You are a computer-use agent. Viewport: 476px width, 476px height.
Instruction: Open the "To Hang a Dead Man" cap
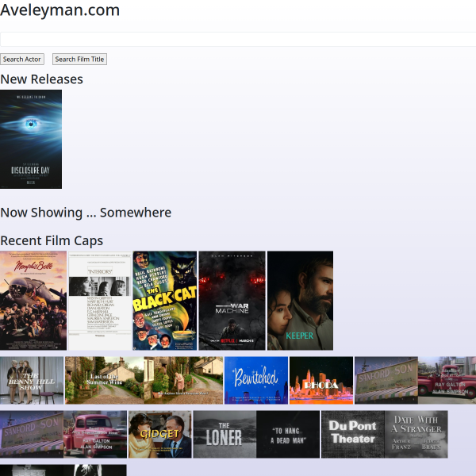click(288, 434)
